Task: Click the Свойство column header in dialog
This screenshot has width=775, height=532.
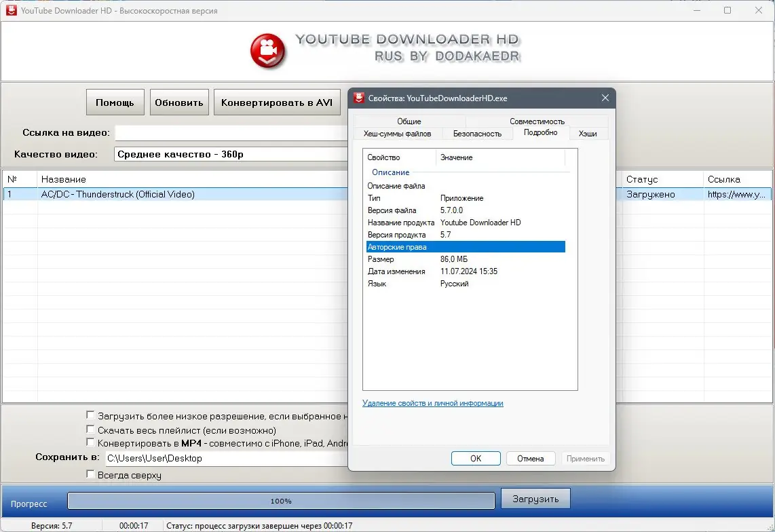Action: [399, 157]
